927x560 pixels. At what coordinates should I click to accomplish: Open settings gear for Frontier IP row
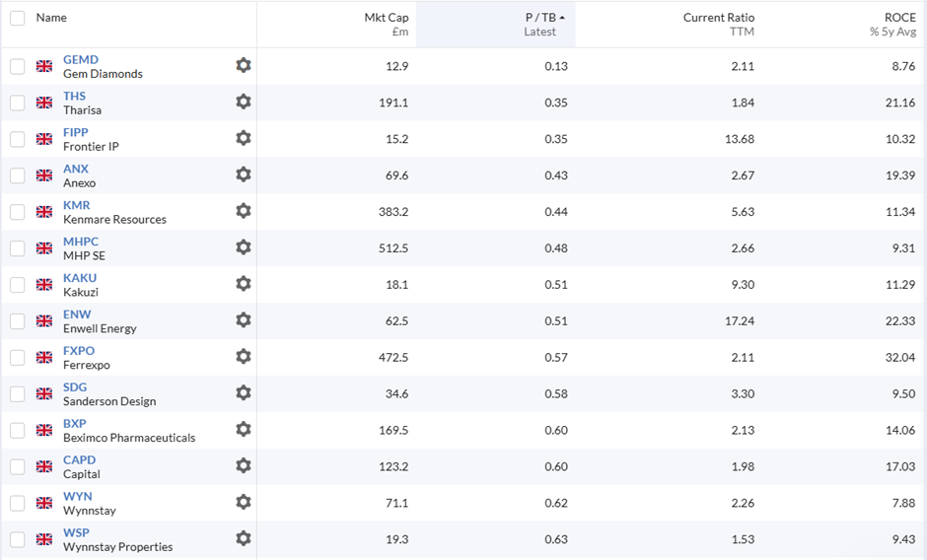point(243,138)
